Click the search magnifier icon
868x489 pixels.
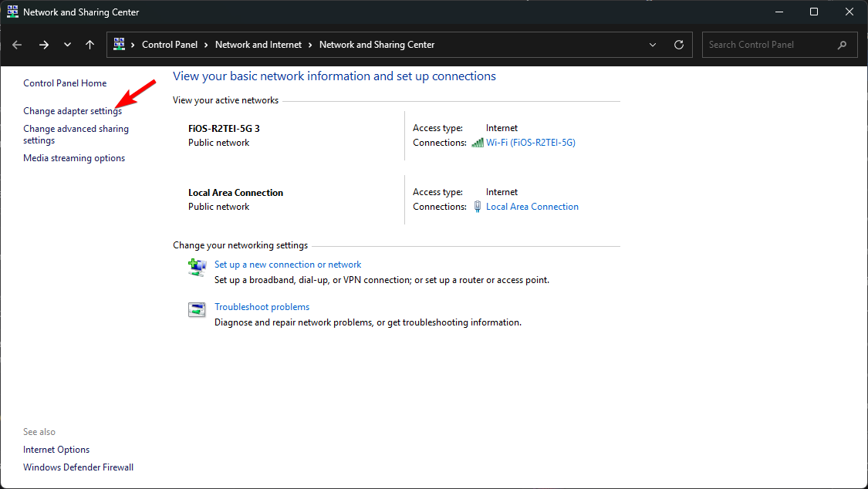tap(842, 45)
